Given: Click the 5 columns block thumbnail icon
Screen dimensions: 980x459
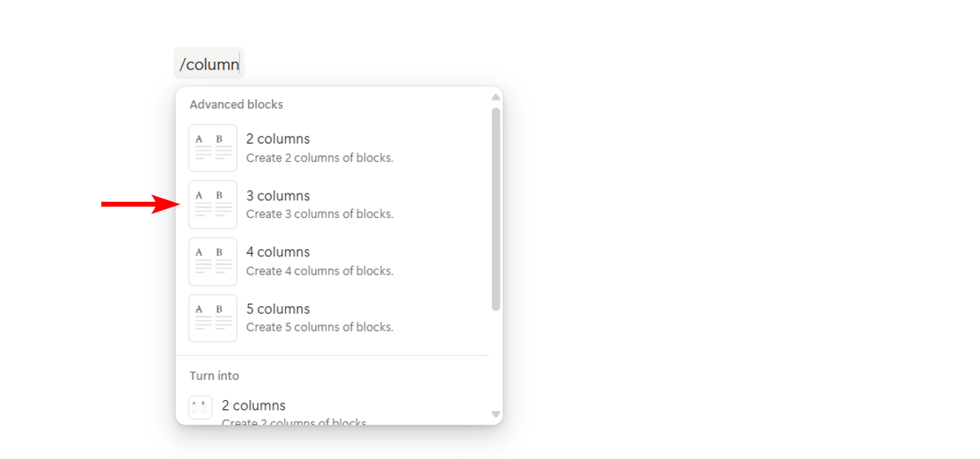Looking at the screenshot, I should pos(212,318).
